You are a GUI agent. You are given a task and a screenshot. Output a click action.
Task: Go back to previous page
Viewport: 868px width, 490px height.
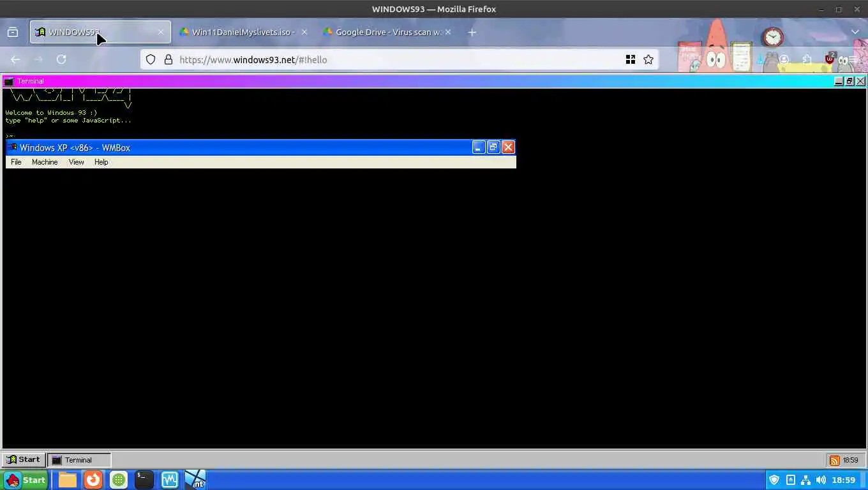pos(15,59)
